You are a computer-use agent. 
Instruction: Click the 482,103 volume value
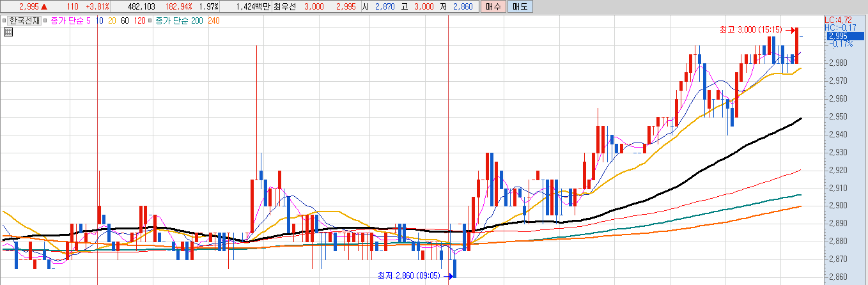(x=142, y=6)
